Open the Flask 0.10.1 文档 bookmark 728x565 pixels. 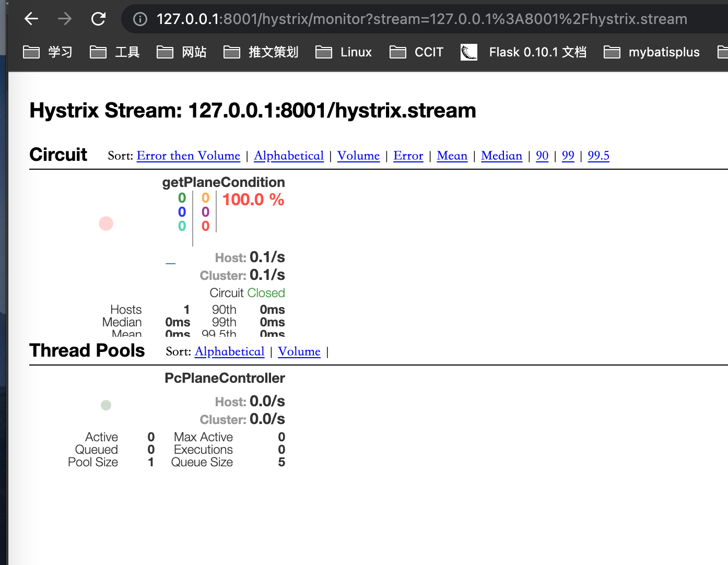click(x=524, y=52)
